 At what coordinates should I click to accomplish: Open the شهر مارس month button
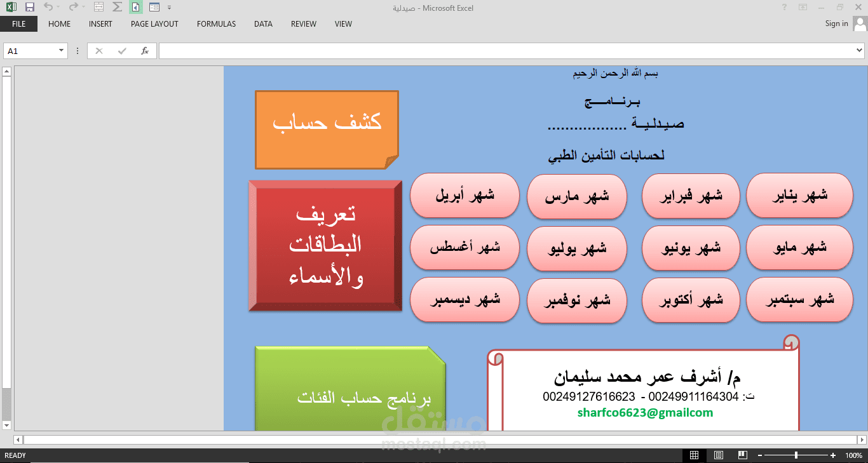tap(577, 196)
